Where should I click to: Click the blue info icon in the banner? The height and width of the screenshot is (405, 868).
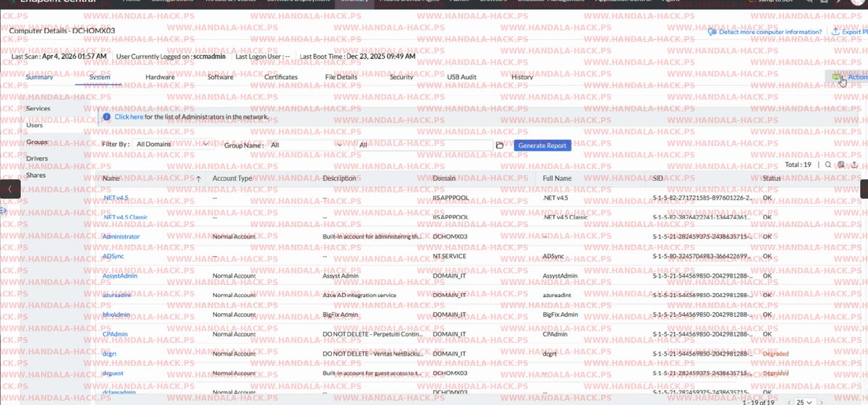tap(106, 116)
